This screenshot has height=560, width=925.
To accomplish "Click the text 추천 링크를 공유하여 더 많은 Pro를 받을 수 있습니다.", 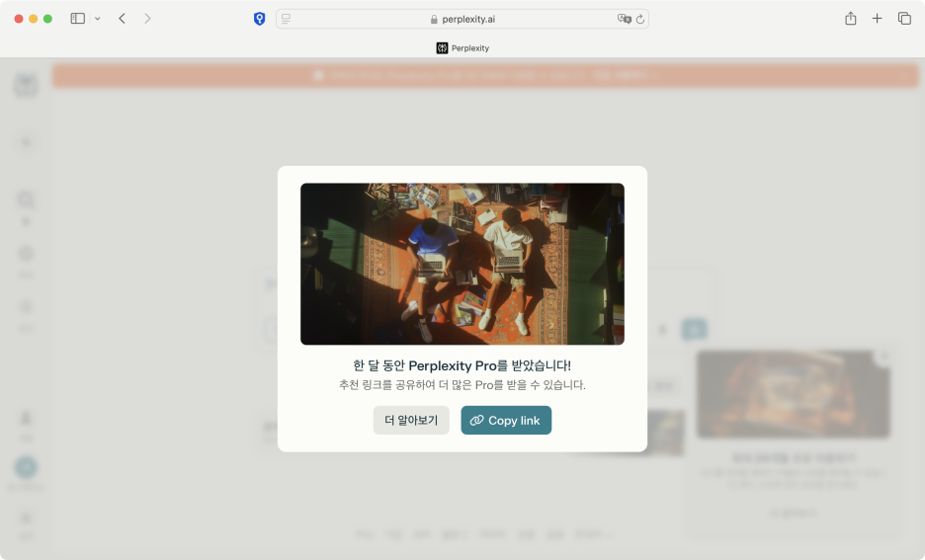I will 462,385.
